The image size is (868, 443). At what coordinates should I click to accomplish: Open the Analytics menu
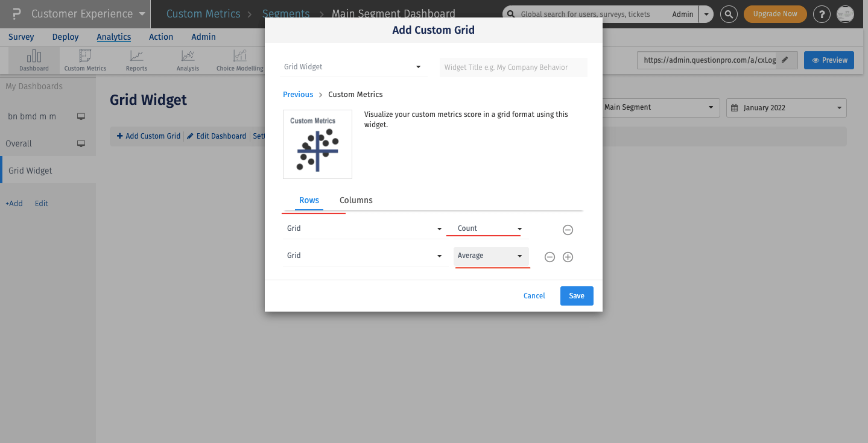[x=113, y=37]
